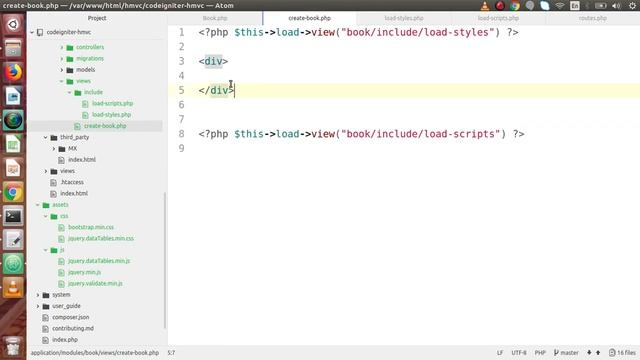The height and width of the screenshot is (360, 640).
Task: Open the Trash in the dock
Action: [x=13, y=346]
